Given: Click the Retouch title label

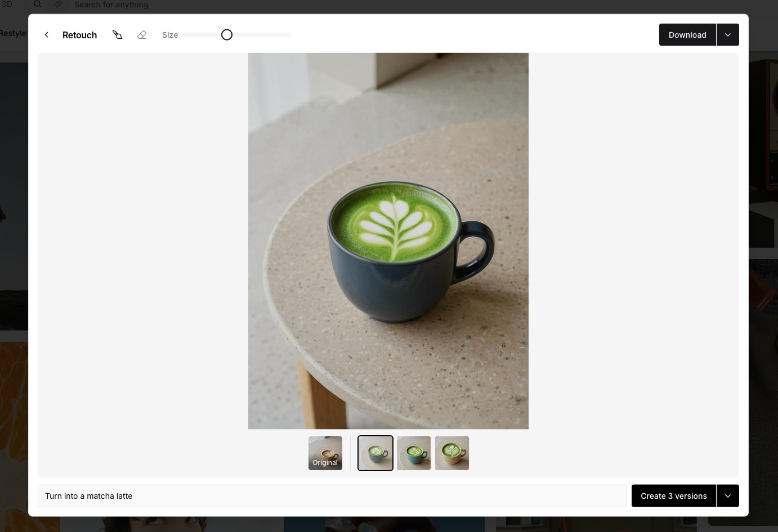Looking at the screenshot, I should point(79,35).
